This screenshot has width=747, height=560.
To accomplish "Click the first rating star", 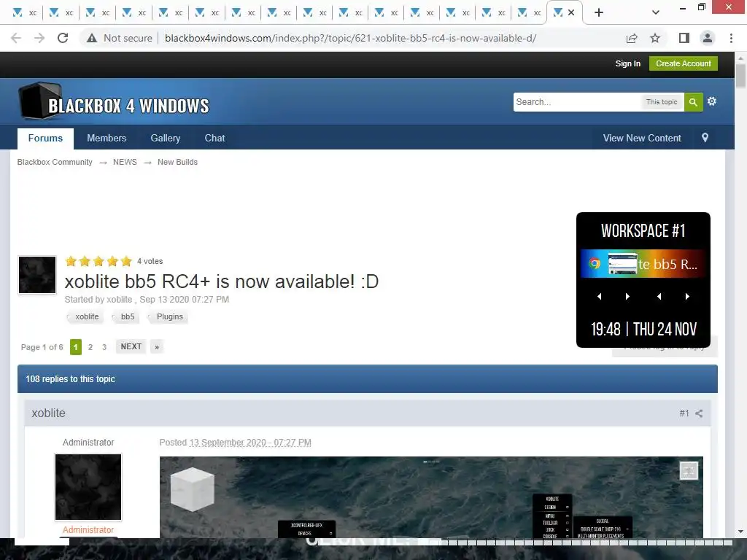I will [x=71, y=261].
